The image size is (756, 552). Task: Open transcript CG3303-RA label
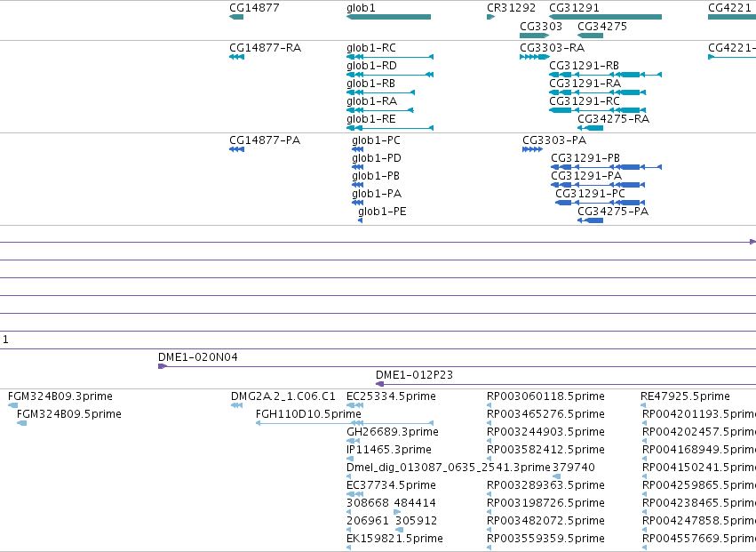click(x=552, y=48)
